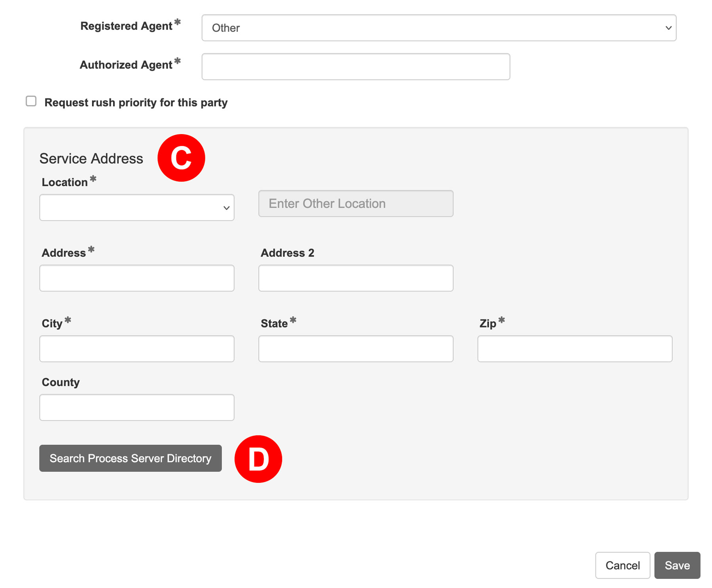Select the City input field
The height and width of the screenshot is (588, 712).
click(x=137, y=349)
